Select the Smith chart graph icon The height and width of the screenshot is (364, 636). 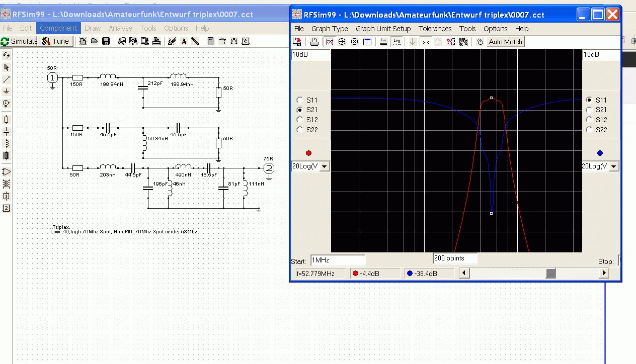click(342, 42)
